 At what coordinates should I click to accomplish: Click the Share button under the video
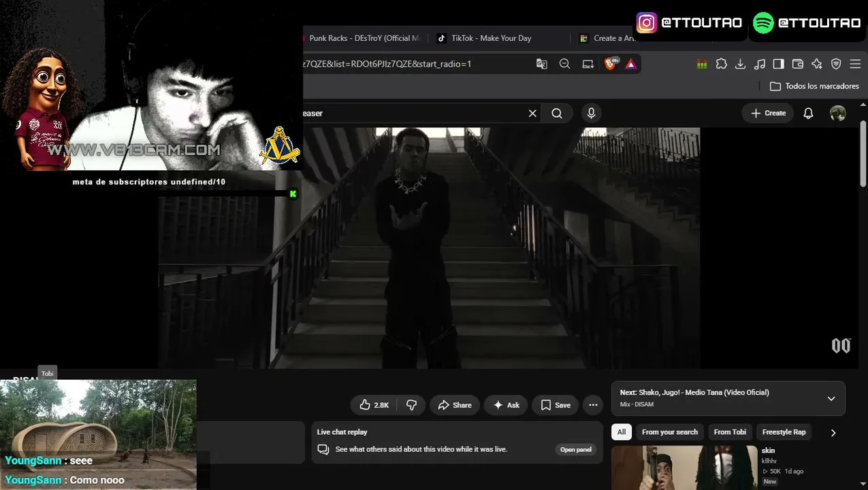coord(455,405)
